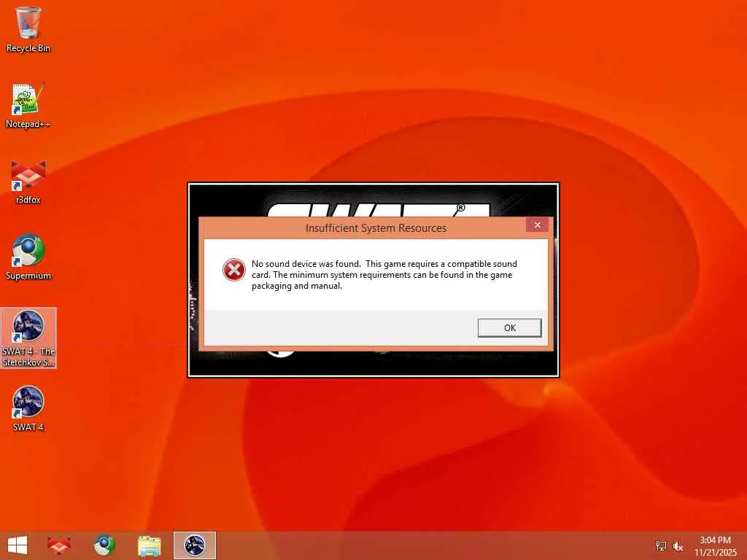This screenshot has height=560, width=747.
Task: Open Supermium from the taskbar
Action: [104, 545]
